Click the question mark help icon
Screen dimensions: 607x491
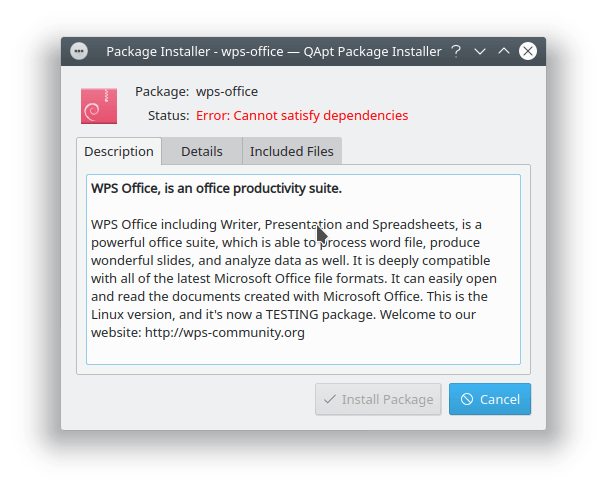[455, 51]
